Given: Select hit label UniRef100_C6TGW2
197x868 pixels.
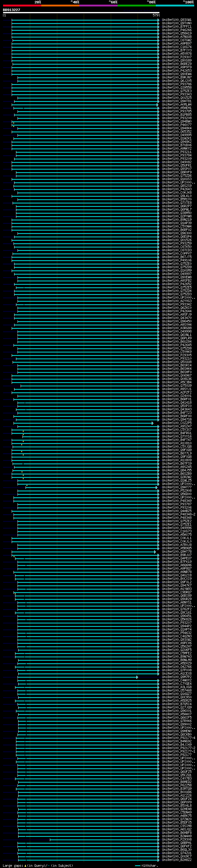Looking at the screenshot, I should 177,40.
